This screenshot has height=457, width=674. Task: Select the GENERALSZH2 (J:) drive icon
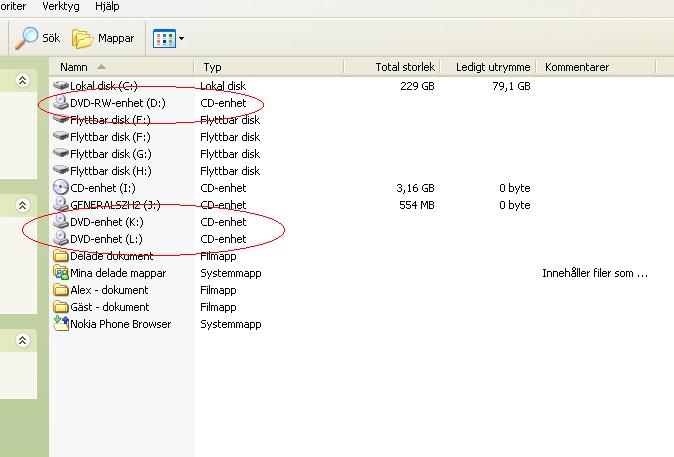[x=61, y=204]
